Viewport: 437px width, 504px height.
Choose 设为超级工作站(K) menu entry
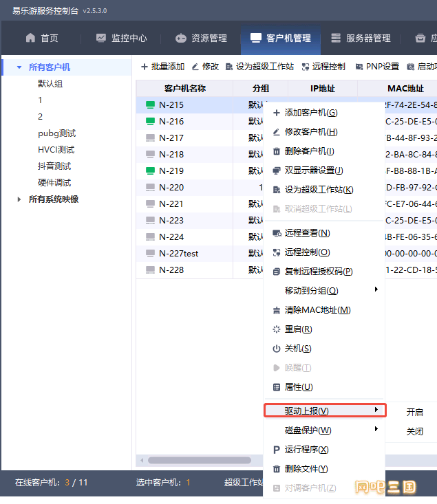point(324,190)
